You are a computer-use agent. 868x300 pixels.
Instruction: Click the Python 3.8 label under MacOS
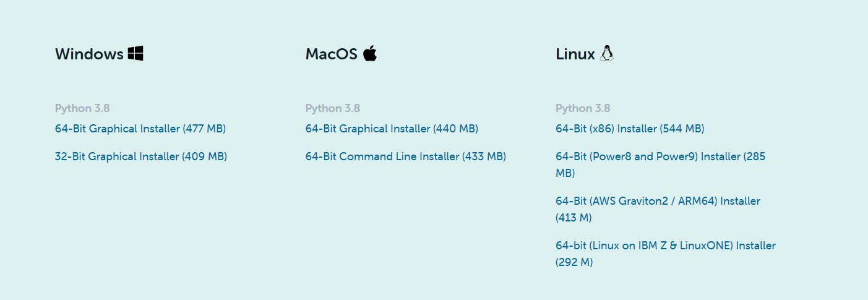coord(333,108)
